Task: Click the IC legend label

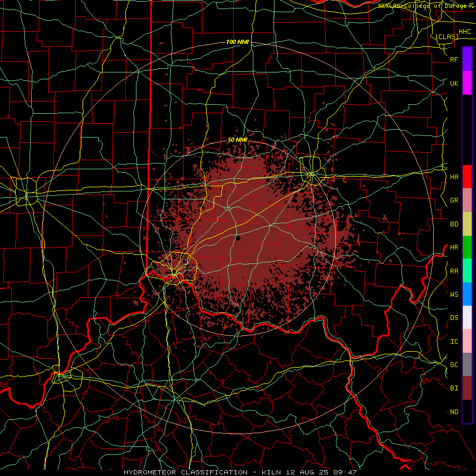Action: (x=454, y=342)
